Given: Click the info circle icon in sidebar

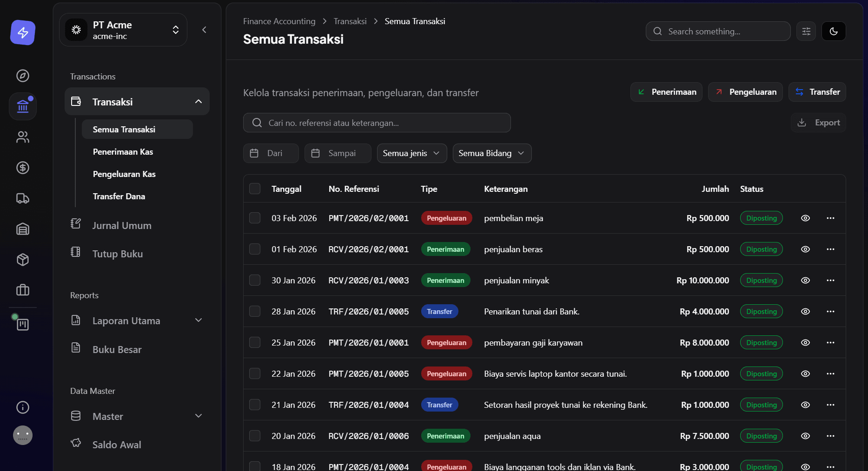Looking at the screenshot, I should (23, 407).
